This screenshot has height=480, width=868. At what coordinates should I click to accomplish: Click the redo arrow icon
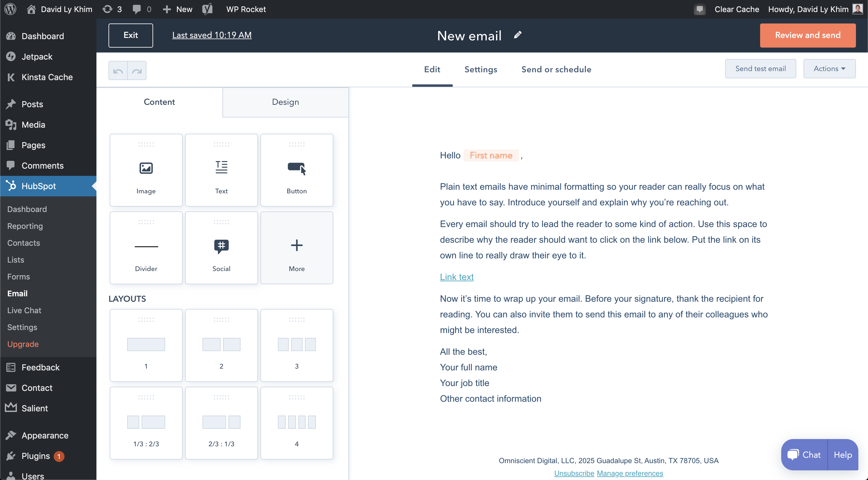click(137, 70)
